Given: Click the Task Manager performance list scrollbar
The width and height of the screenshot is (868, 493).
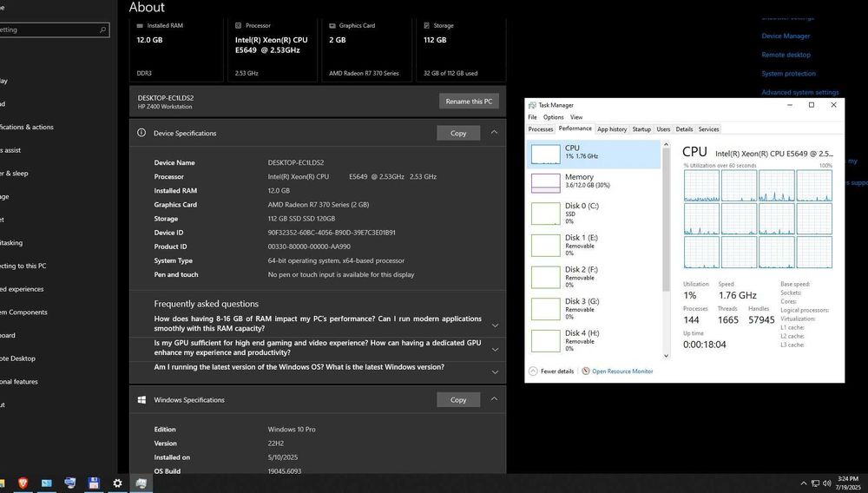Looking at the screenshot, I should click(666, 220).
